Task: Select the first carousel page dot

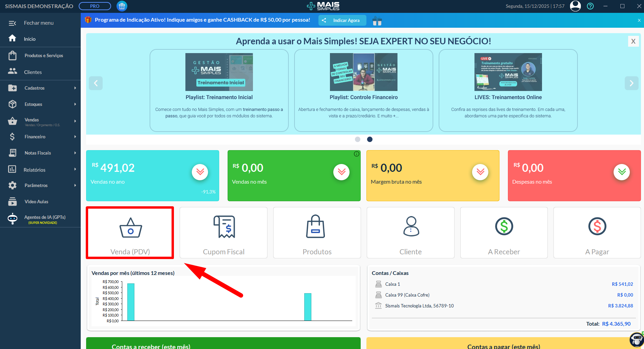Action: pyautogui.click(x=358, y=139)
